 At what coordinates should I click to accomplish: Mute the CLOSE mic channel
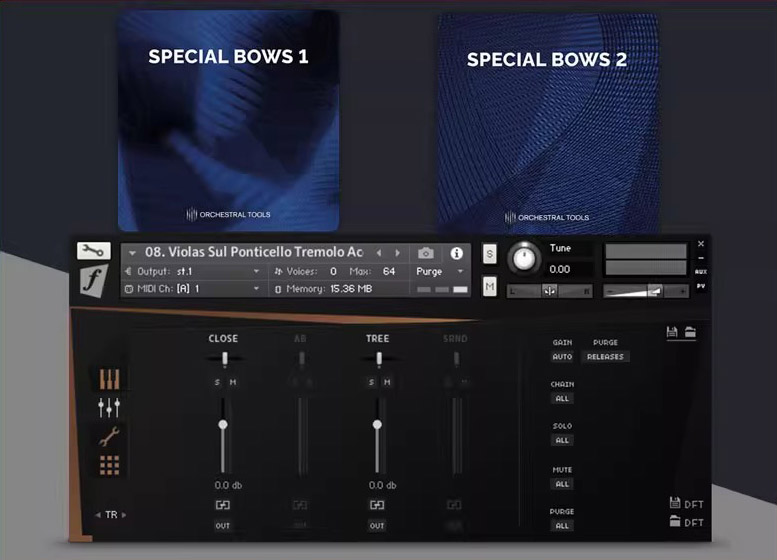[232, 382]
